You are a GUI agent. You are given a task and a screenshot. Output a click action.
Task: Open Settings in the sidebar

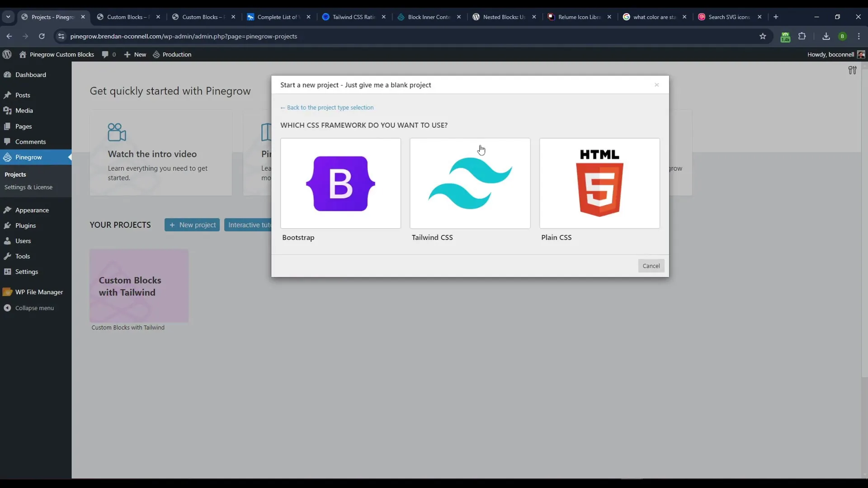[36, 272]
